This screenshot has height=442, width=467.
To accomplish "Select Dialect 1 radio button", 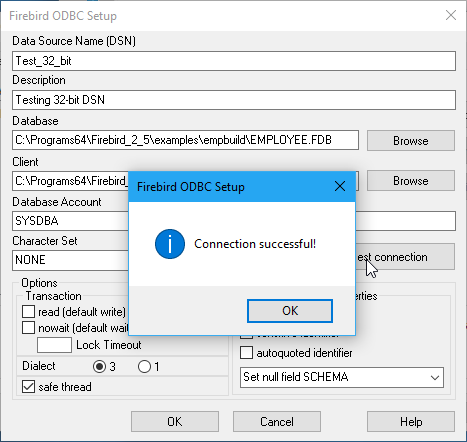I will coord(144,367).
